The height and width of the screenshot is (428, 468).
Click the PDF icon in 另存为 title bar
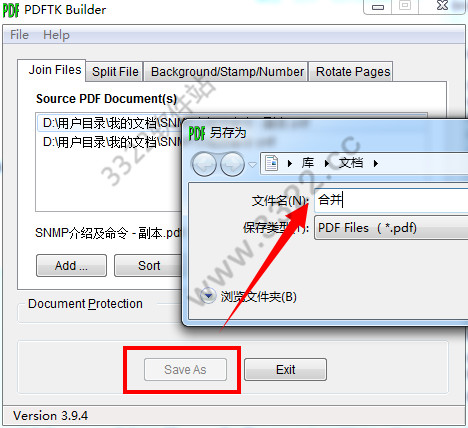click(197, 133)
